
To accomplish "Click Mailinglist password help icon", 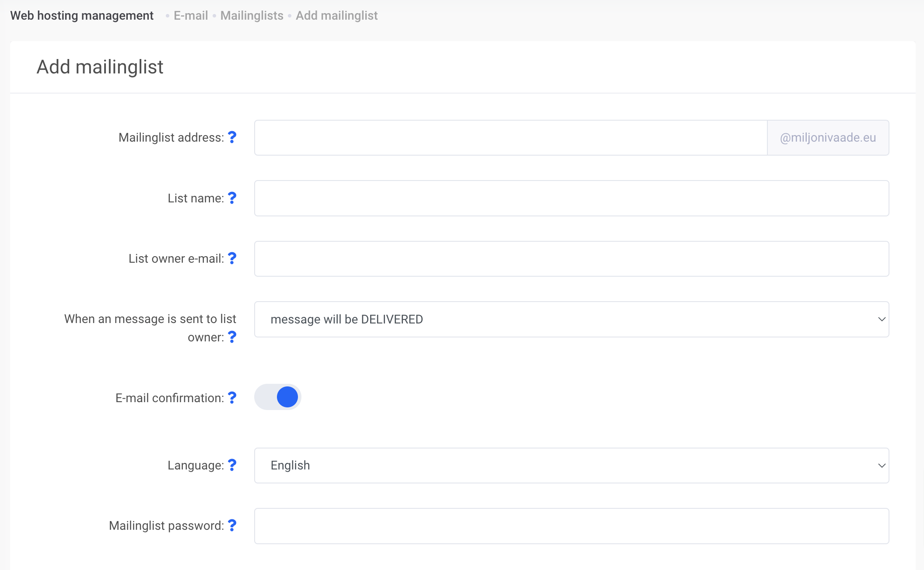I will (x=232, y=525).
